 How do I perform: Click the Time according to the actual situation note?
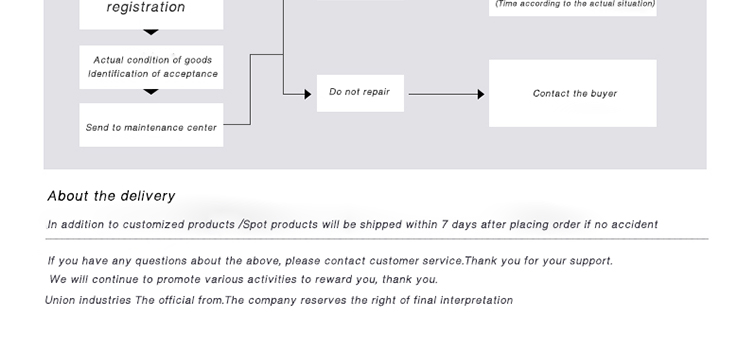(575, 4)
